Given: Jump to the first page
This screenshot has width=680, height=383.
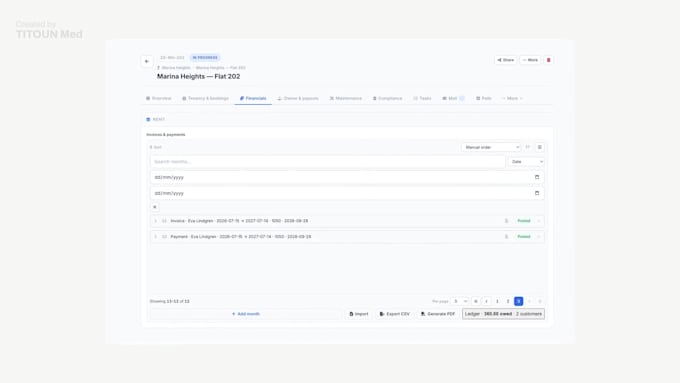Looking at the screenshot, I should pos(476,301).
